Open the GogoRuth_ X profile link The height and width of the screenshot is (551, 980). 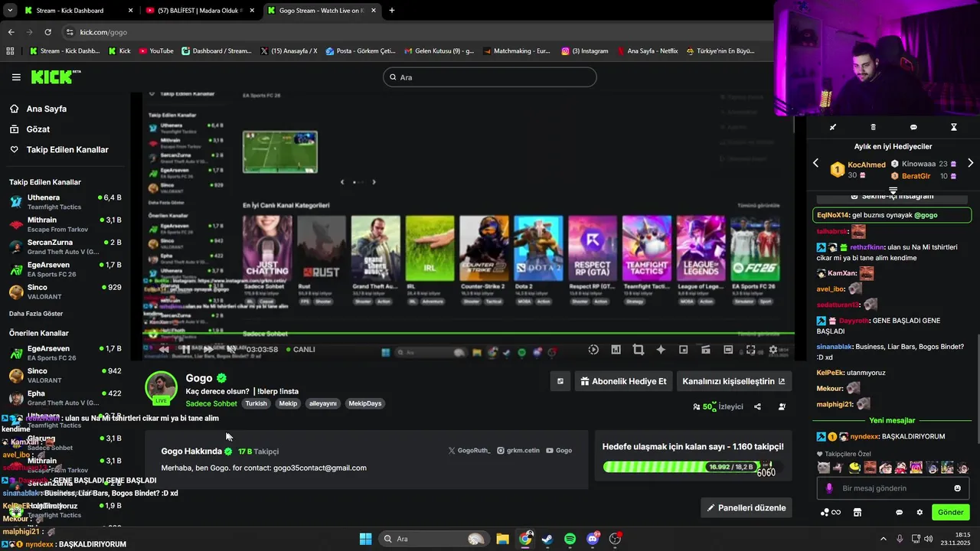[x=469, y=451]
